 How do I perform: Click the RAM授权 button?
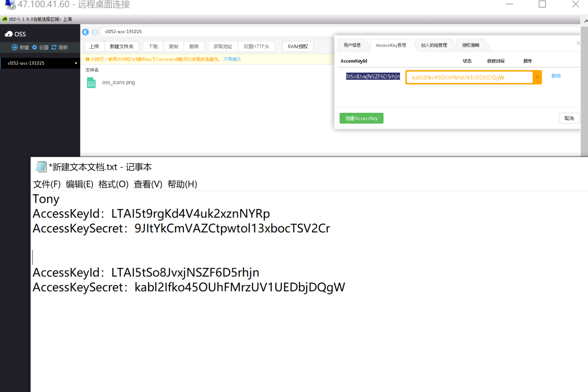pos(298,46)
